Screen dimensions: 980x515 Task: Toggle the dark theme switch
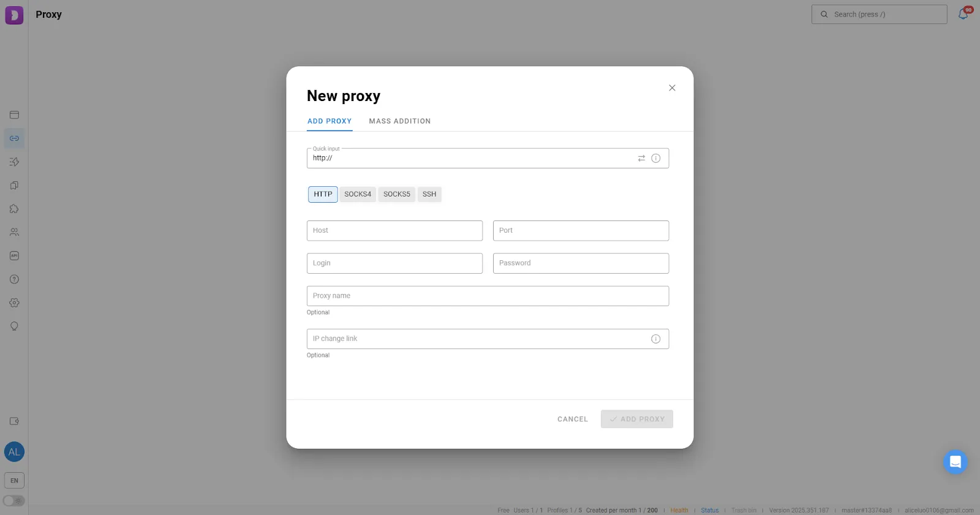14,500
